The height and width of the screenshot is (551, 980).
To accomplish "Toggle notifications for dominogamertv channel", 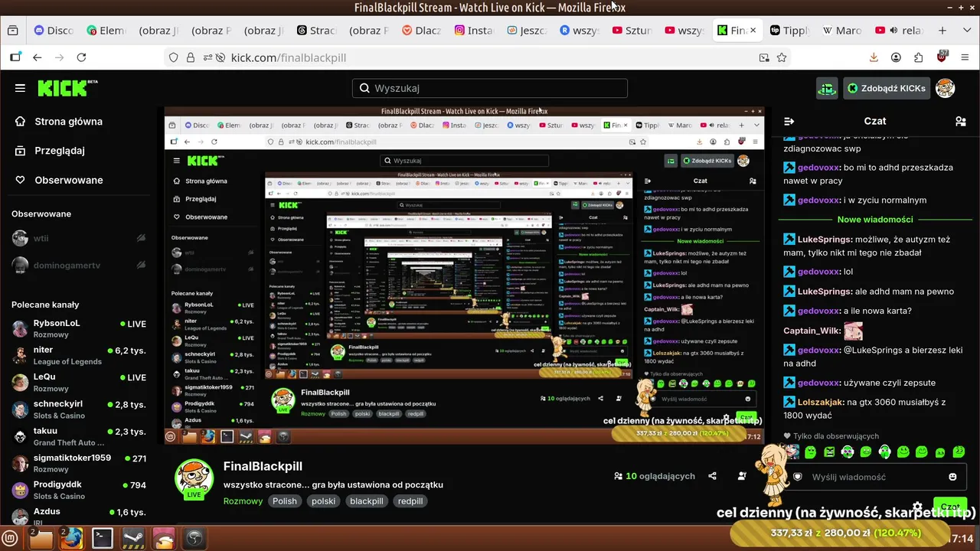I will [141, 265].
